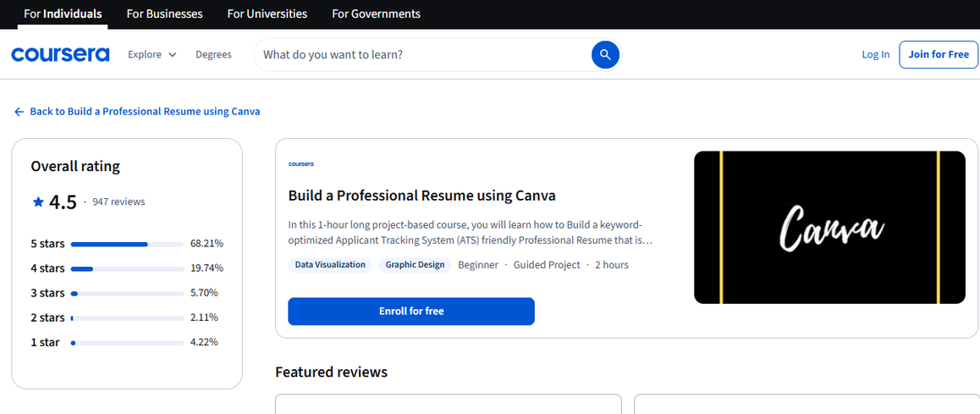The height and width of the screenshot is (414, 980).
Task: Click the '1 star' row label
Action: (45, 342)
